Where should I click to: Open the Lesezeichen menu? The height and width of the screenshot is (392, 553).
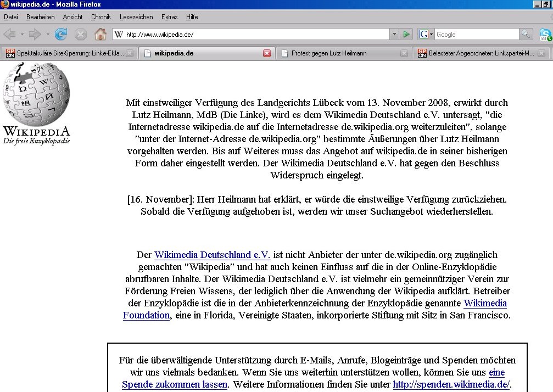pos(136,17)
